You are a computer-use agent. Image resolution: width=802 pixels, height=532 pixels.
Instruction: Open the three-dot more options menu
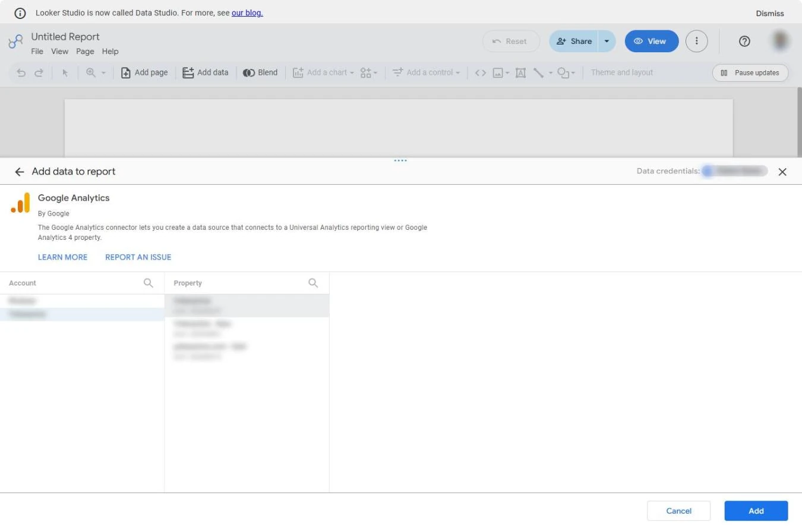[x=697, y=41]
